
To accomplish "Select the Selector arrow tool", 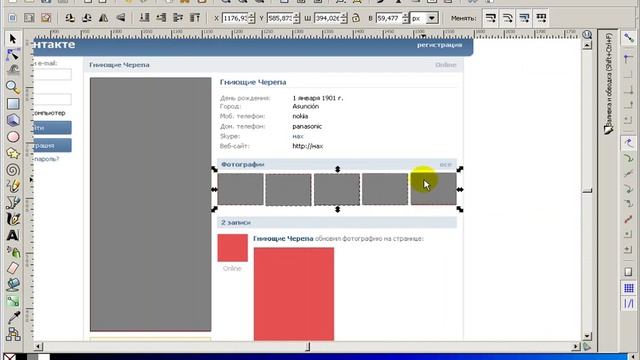I will (x=13, y=39).
